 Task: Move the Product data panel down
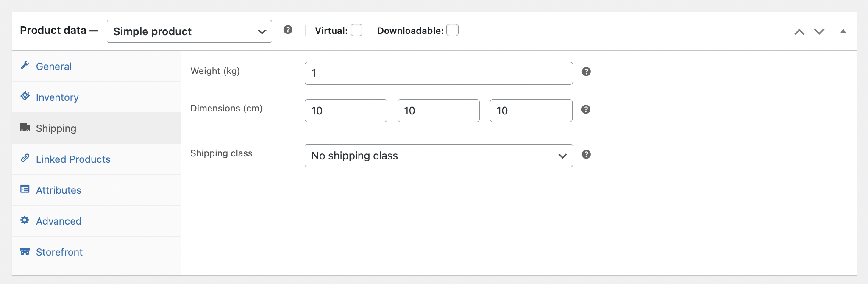[x=819, y=31]
